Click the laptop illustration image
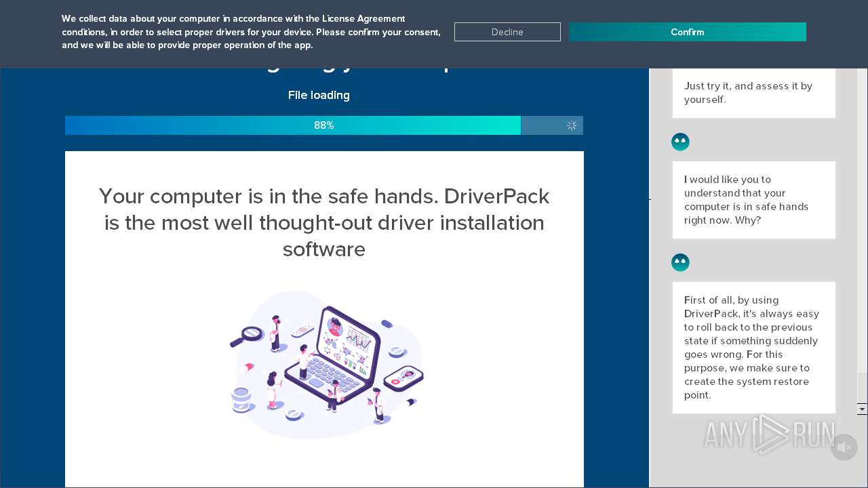The image size is (868, 488). [326, 365]
